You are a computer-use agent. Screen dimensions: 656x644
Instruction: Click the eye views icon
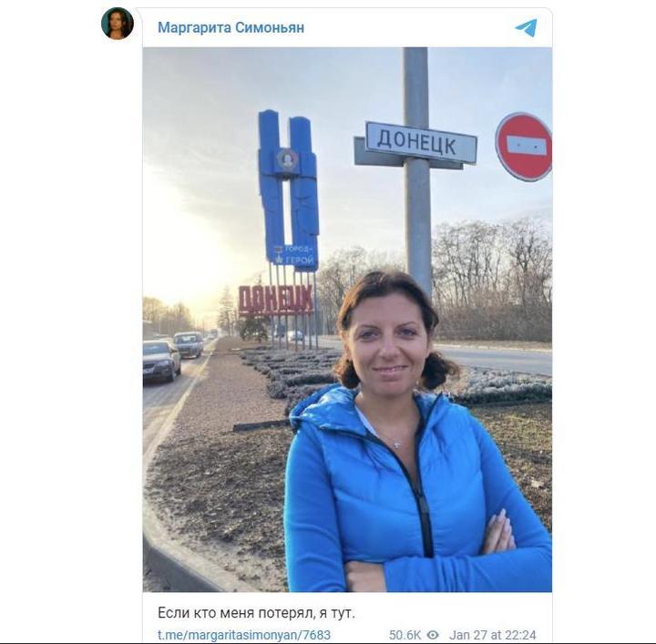pos(433,635)
